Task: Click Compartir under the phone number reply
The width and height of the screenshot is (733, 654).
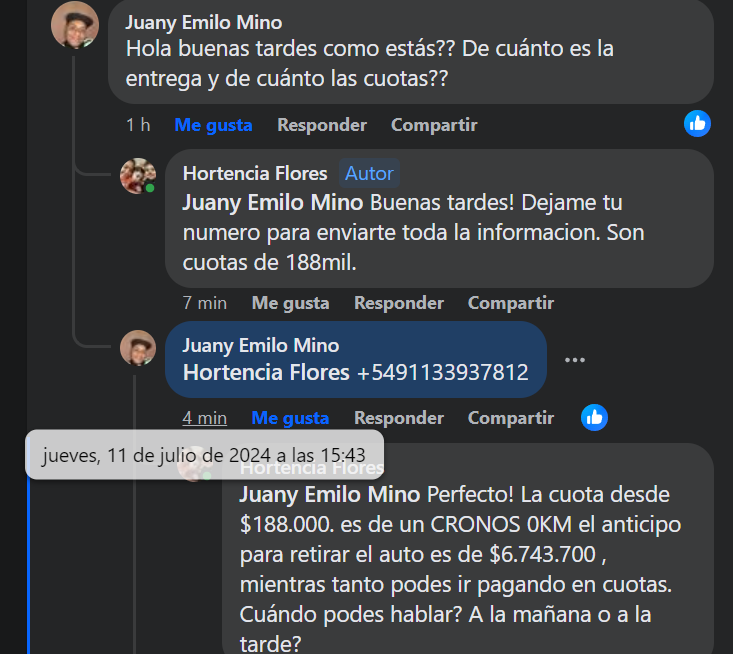Action: (511, 417)
